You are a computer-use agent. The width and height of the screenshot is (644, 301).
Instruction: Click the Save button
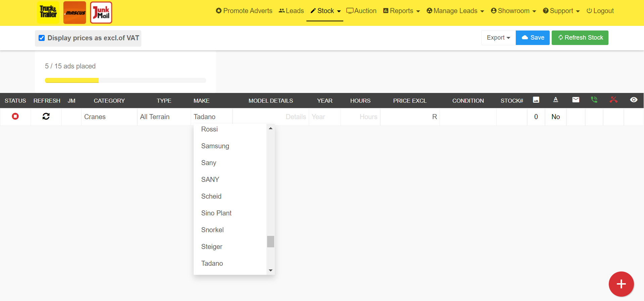[533, 38]
